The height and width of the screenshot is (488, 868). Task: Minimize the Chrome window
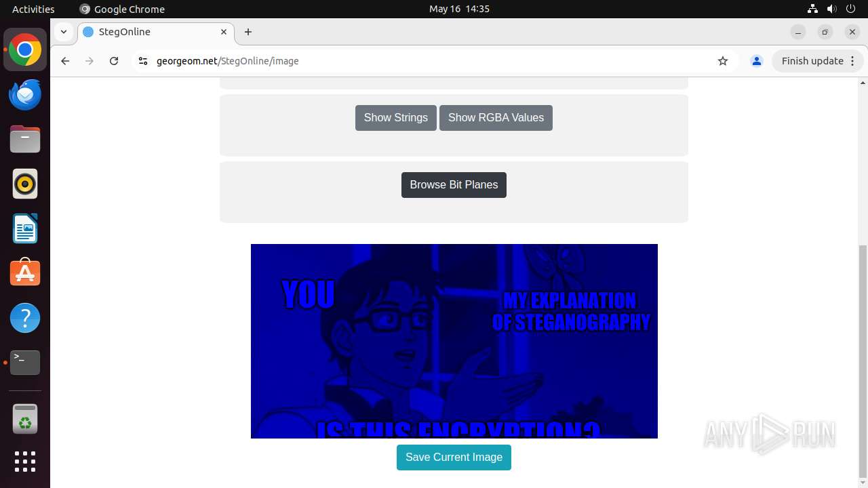798,32
